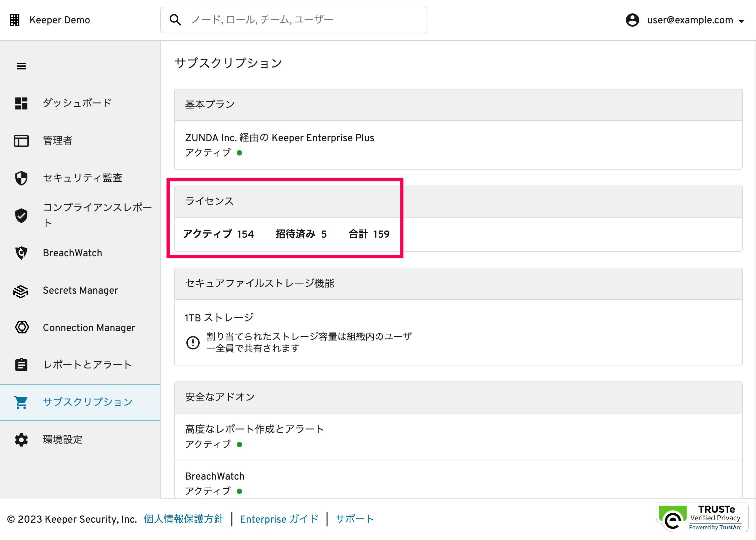
Task: Open the コンプライアンスレポート menu item
Action: pos(97,215)
